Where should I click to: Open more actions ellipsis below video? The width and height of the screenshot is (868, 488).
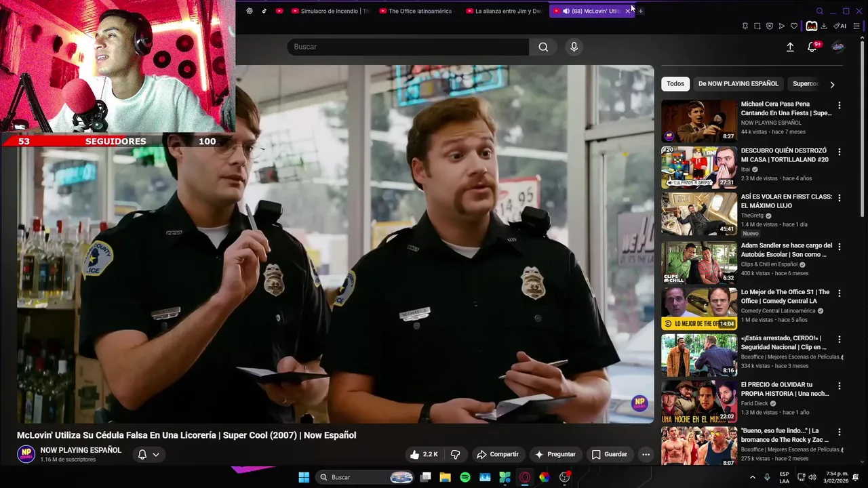coord(646,454)
